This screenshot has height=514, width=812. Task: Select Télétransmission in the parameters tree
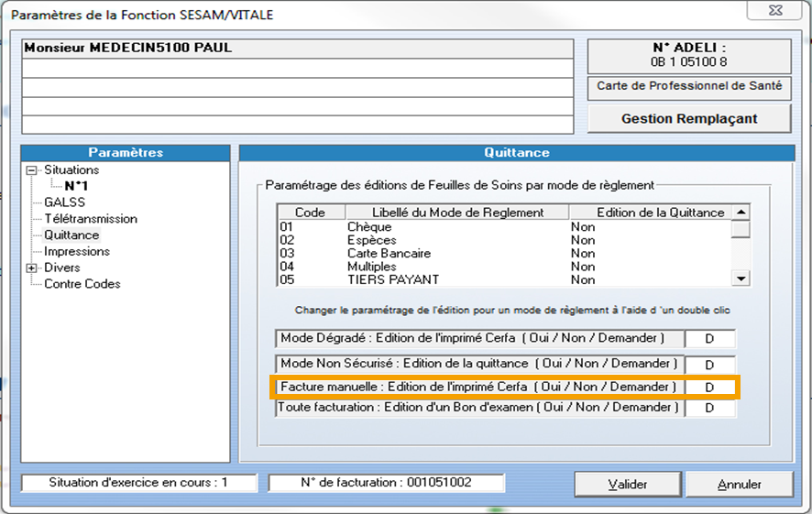[91, 219]
